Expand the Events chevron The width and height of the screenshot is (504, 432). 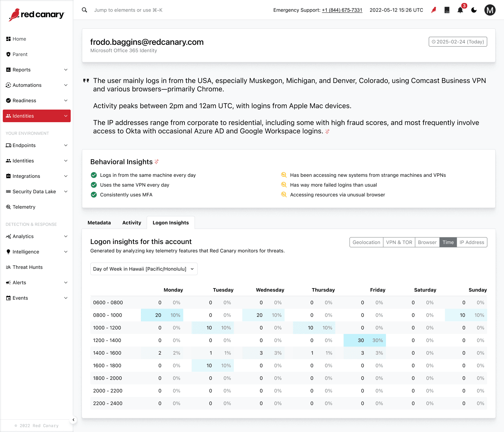(66, 298)
